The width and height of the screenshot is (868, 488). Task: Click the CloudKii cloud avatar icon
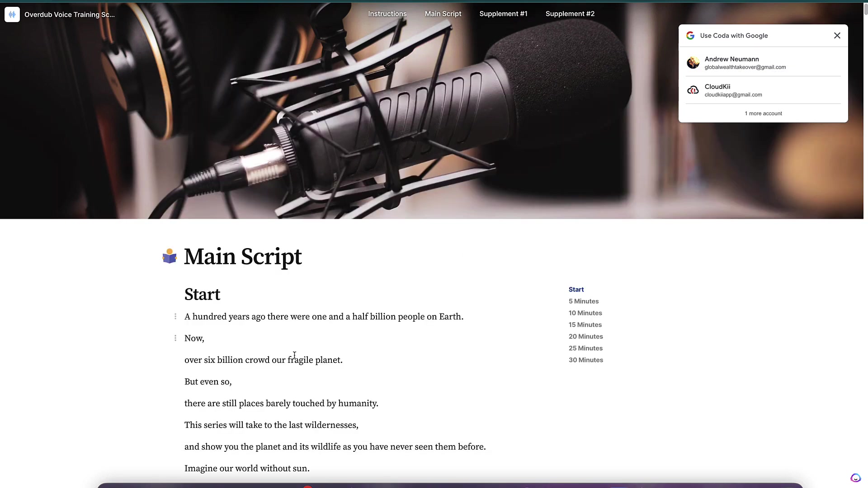pos(693,90)
